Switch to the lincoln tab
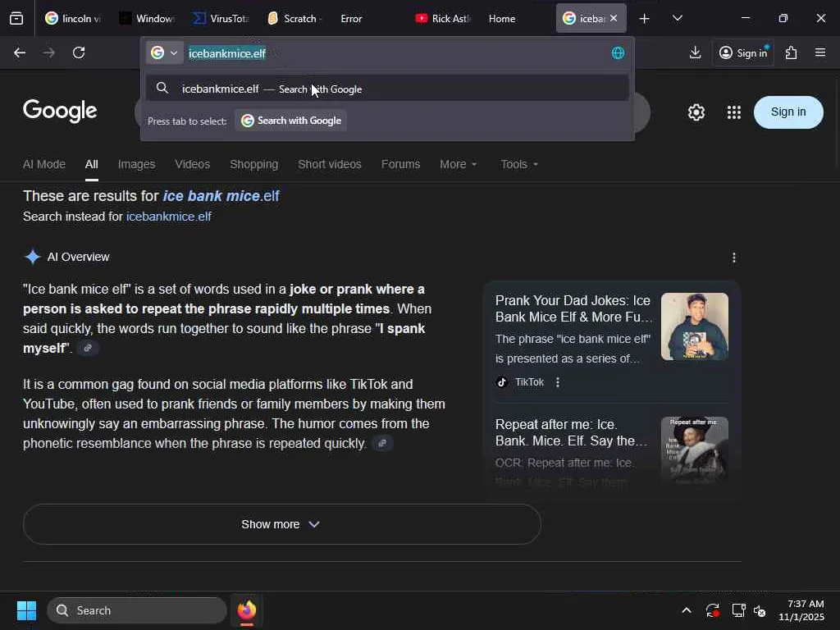The width and height of the screenshot is (840, 630). 73,18
